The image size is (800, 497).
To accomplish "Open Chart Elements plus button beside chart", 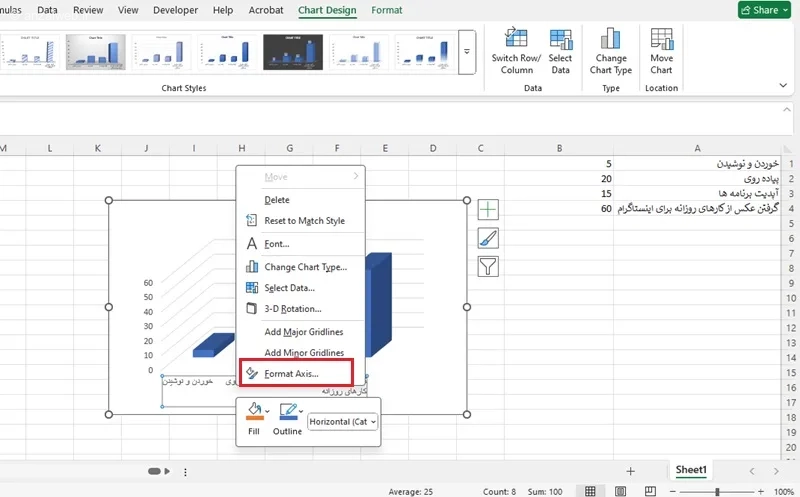I will 488,210.
